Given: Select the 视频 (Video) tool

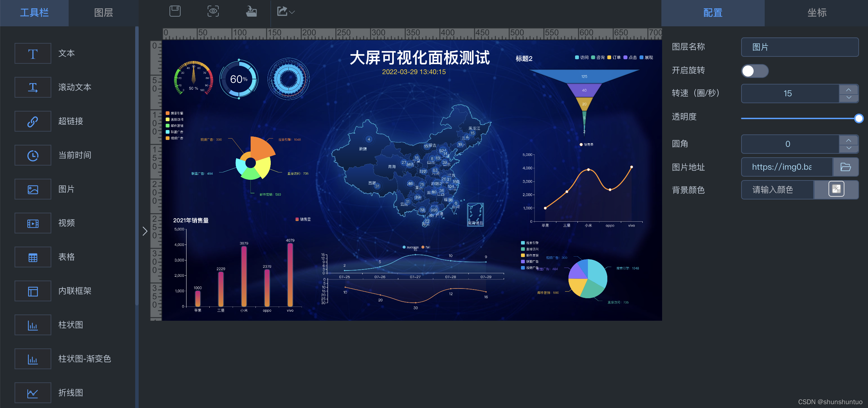Looking at the screenshot, I should (67, 223).
